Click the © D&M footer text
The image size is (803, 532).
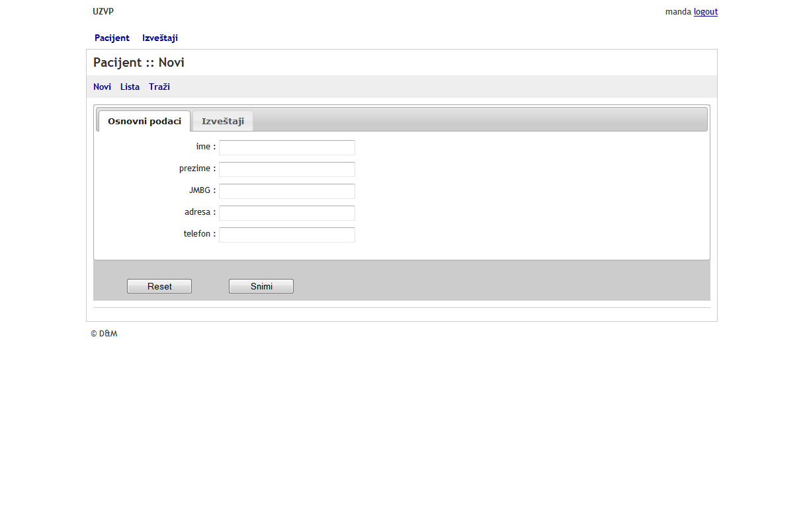[104, 334]
